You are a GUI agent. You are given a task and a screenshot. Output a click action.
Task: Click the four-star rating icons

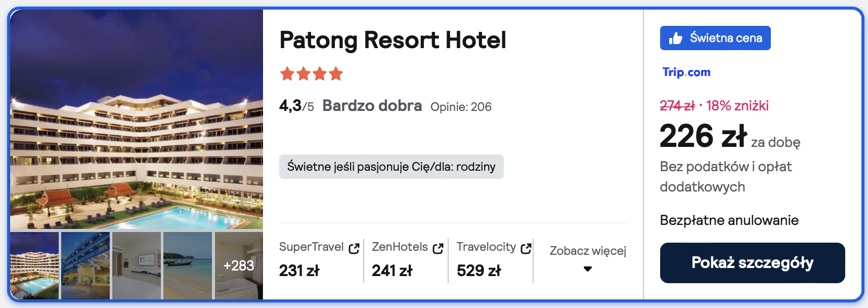(x=311, y=74)
